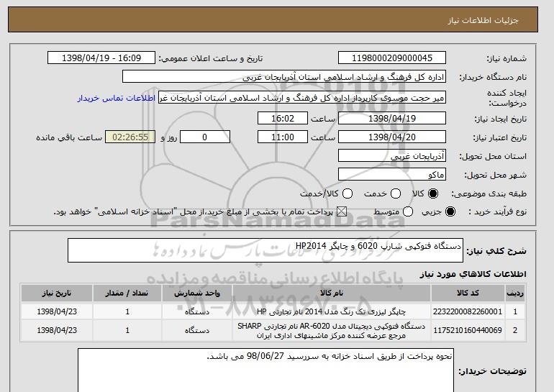The height and width of the screenshot is (392, 554).
Task: Click the need date in row 2
Action: [x=57, y=330]
